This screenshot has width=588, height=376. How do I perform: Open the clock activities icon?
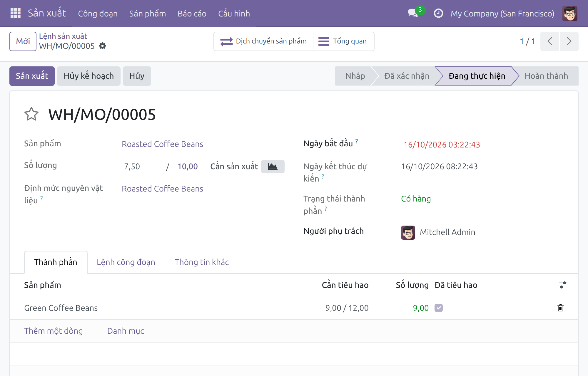pyautogui.click(x=438, y=13)
